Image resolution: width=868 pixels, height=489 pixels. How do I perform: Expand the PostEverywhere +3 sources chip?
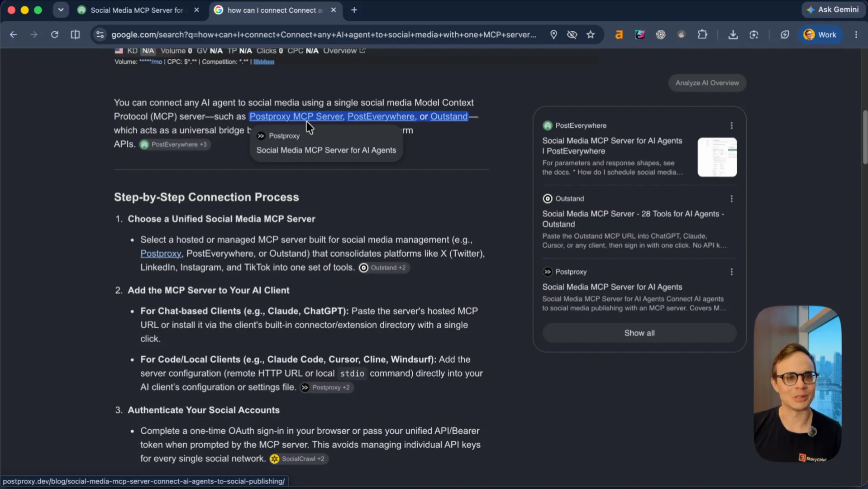click(174, 144)
